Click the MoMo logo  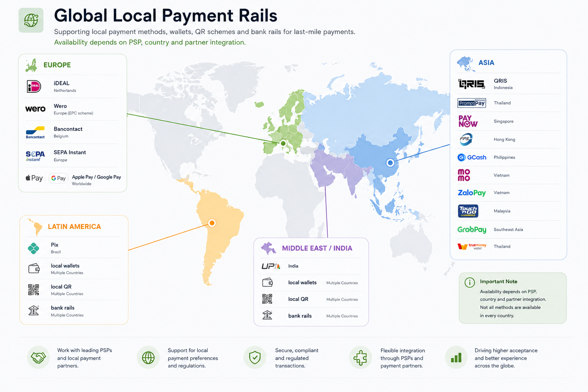click(x=464, y=175)
